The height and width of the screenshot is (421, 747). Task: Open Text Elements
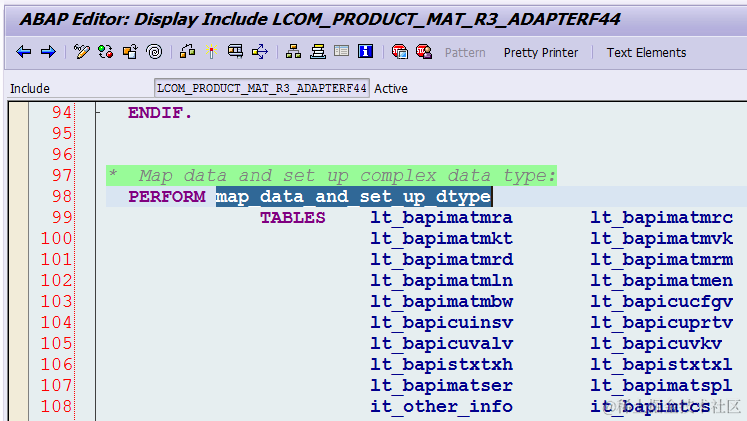coord(646,52)
